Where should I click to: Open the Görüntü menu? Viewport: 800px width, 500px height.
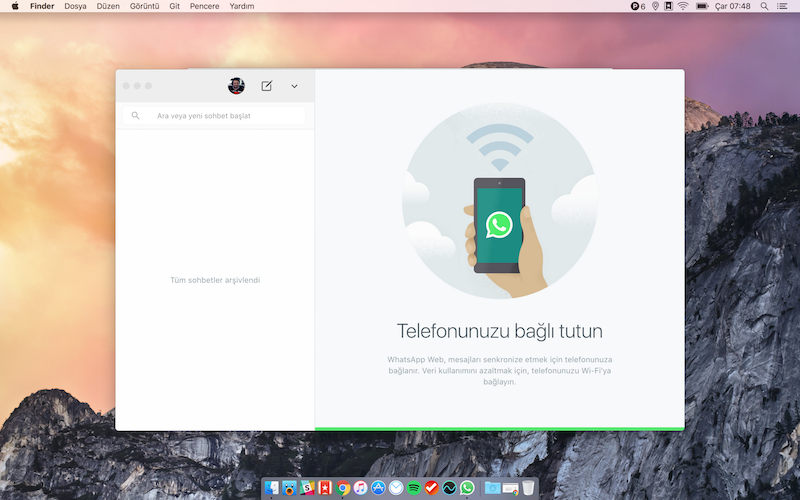pyautogui.click(x=144, y=6)
